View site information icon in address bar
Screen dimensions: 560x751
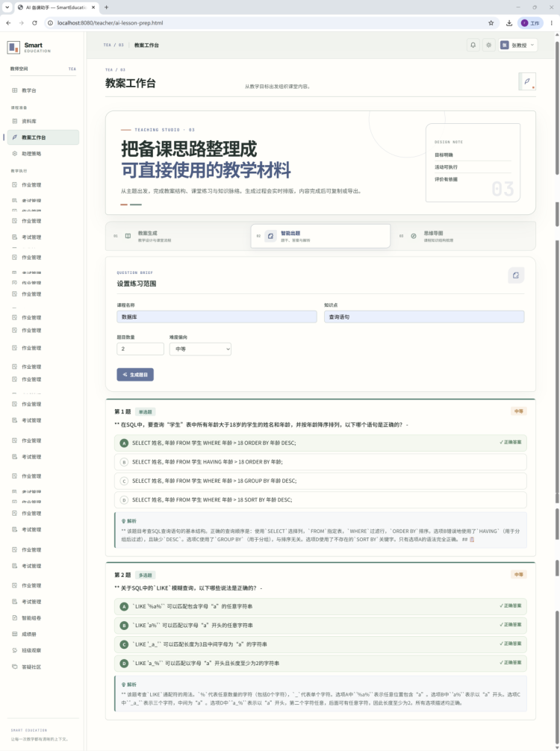(x=50, y=23)
